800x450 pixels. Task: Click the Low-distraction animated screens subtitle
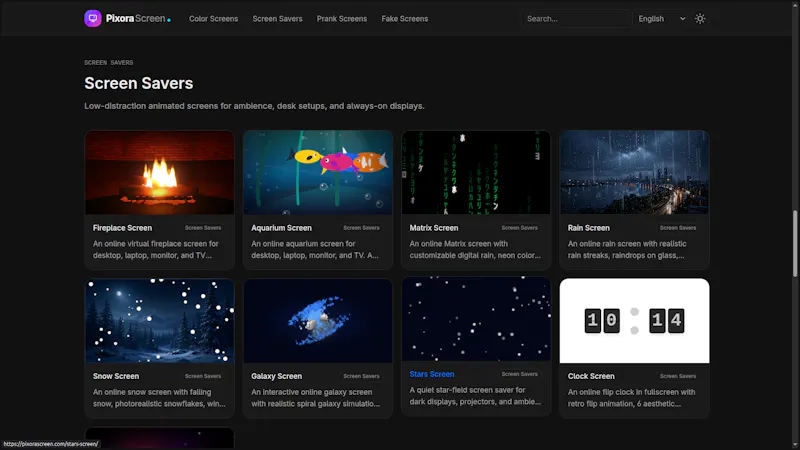point(254,106)
